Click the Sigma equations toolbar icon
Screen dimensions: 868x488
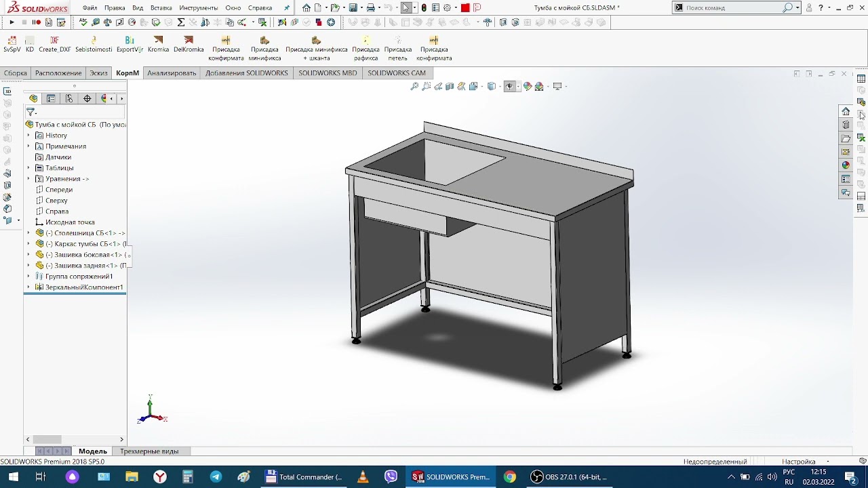181,22
